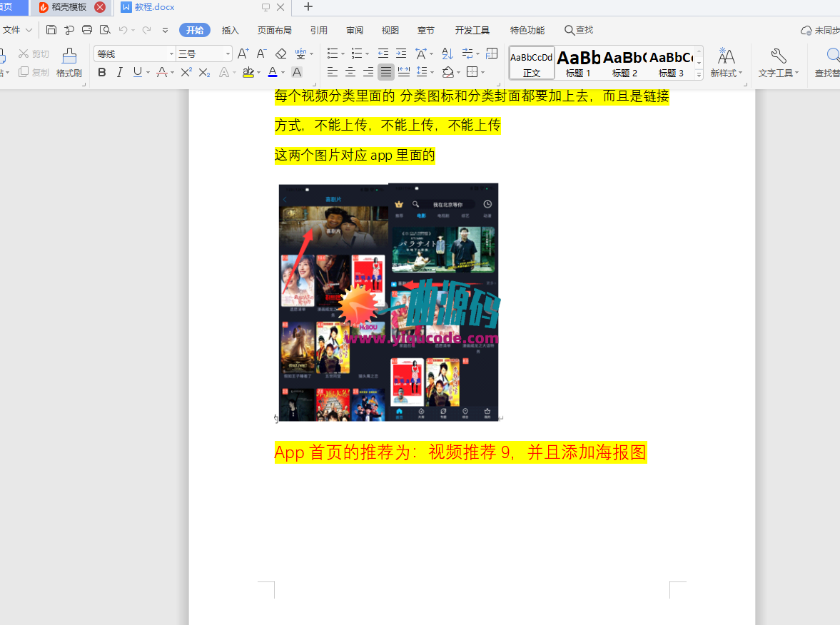The height and width of the screenshot is (625, 840).
Task: Click the borders grid icon
Action: (472, 72)
